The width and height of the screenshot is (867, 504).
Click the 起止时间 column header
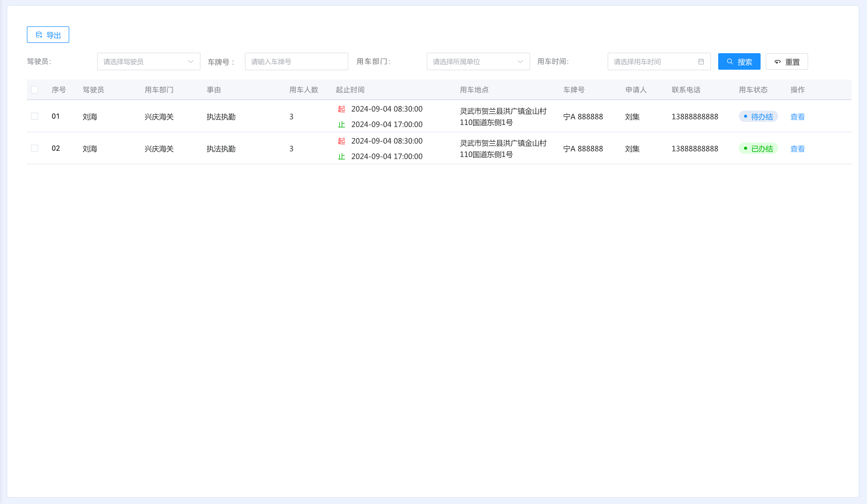[350, 90]
